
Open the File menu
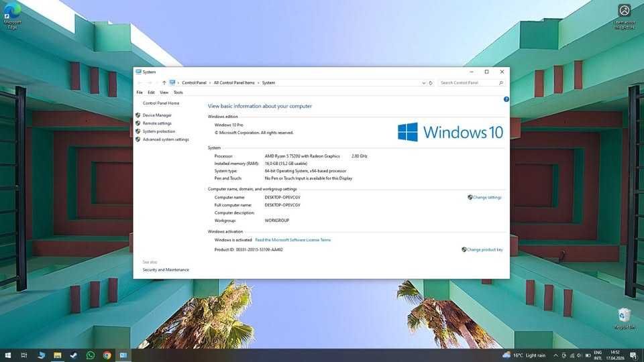(140, 93)
